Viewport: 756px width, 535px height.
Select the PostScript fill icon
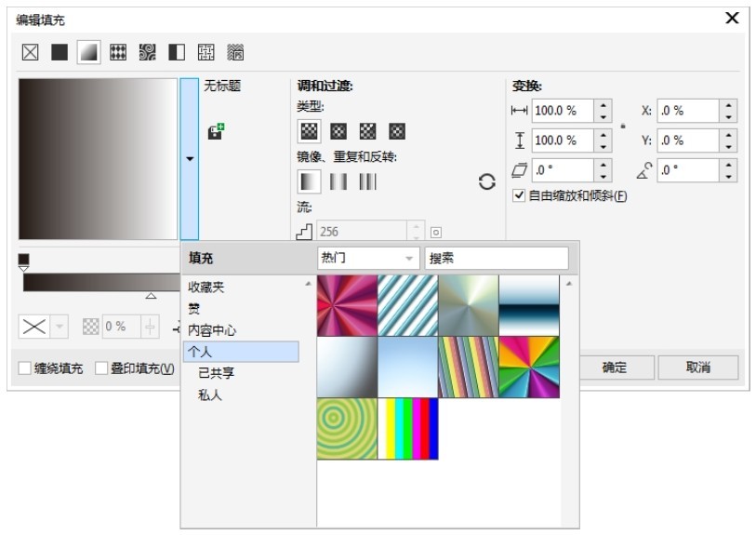click(x=235, y=52)
